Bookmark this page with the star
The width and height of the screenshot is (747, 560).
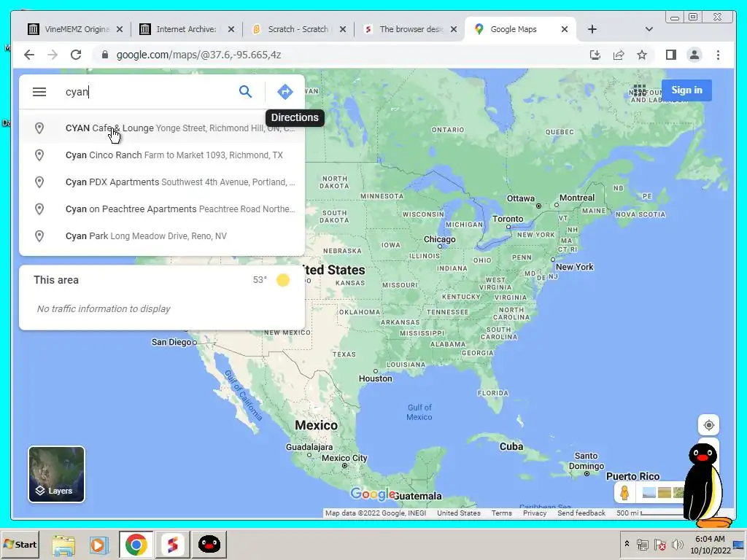pos(642,55)
